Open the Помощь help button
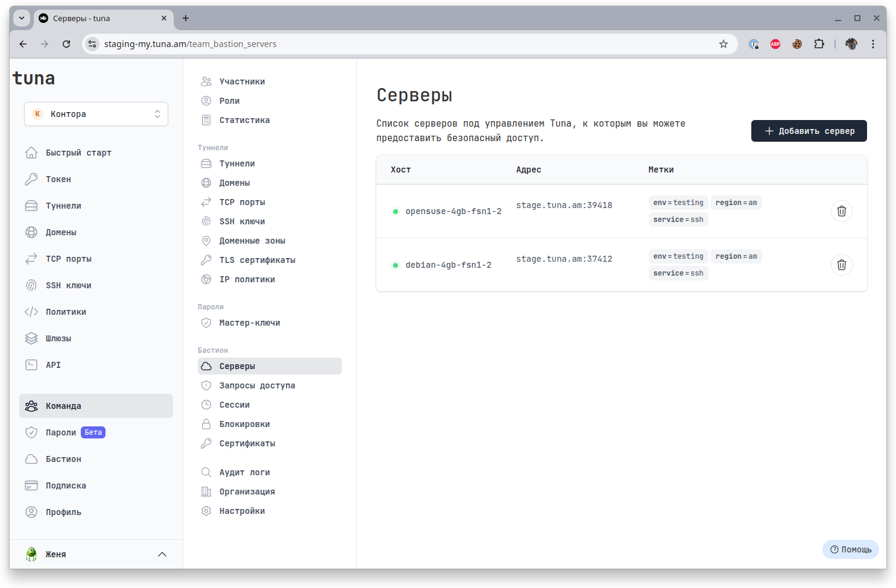896x588 pixels. [850, 549]
